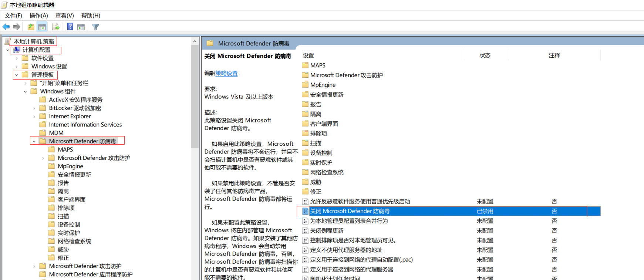
Task: Open the 网络检查系统 folder in right pane
Action: 327,172
